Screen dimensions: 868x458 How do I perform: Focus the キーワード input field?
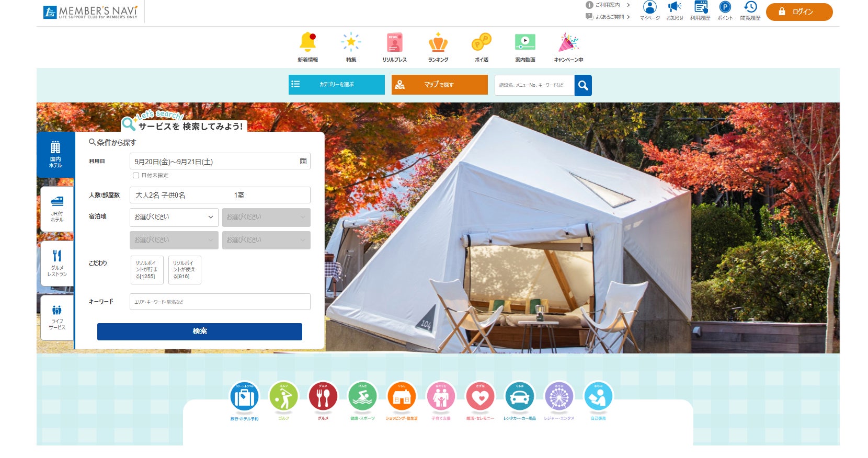tap(220, 302)
